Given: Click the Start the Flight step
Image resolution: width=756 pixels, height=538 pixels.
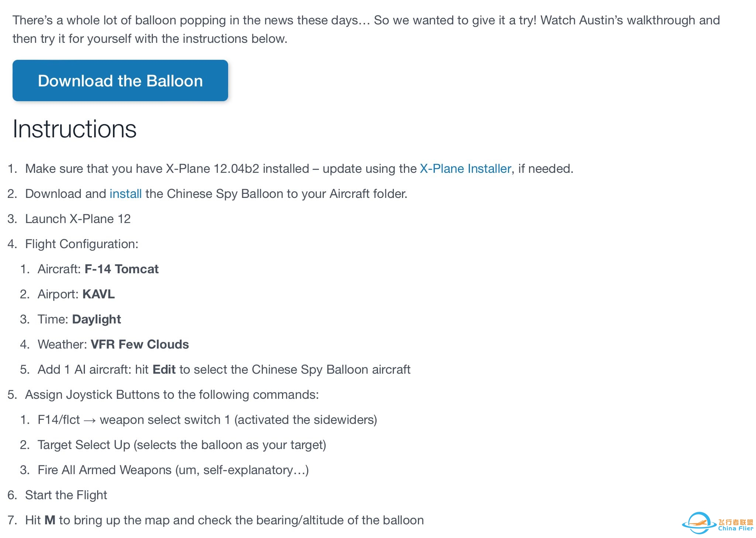Looking at the screenshot, I should click(x=66, y=495).
